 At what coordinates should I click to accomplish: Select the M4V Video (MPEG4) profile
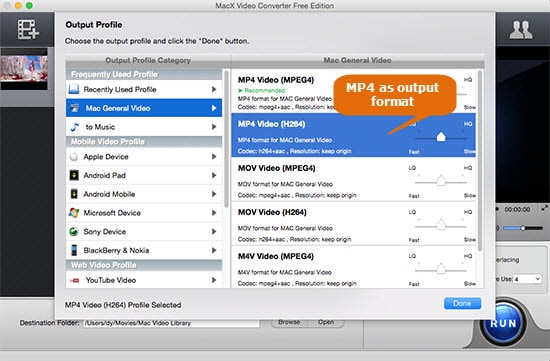coord(354,267)
